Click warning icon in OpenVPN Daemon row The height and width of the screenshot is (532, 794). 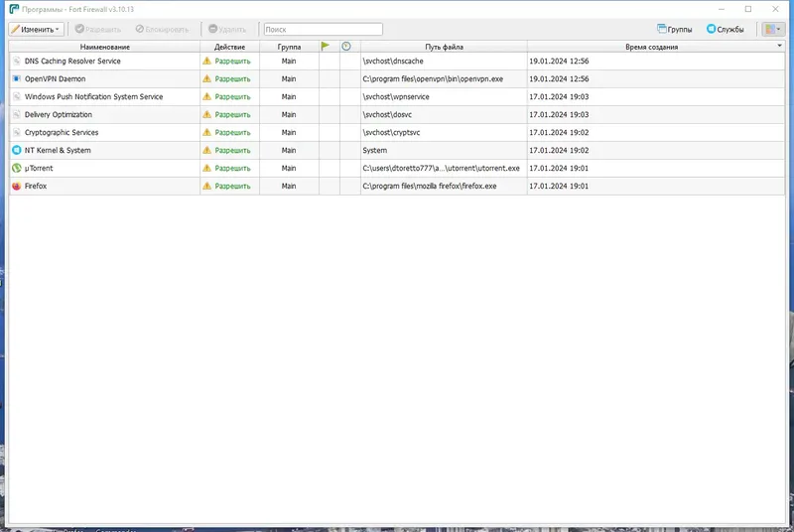[x=206, y=78]
